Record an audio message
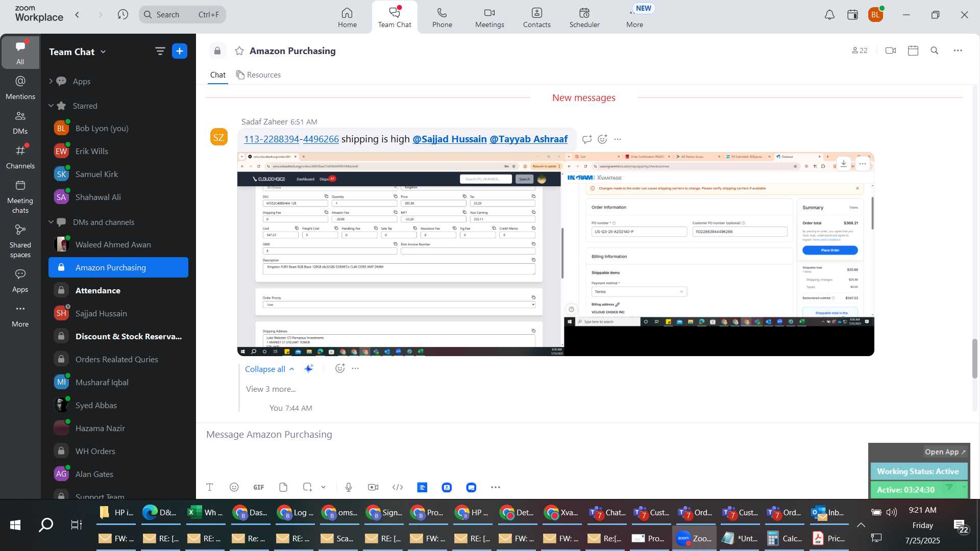 tap(349, 487)
